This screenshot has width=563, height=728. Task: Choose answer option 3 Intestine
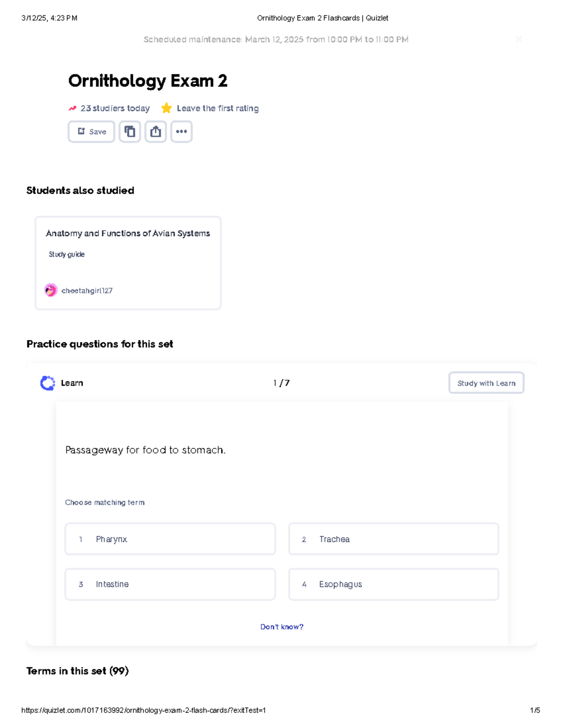(170, 584)
